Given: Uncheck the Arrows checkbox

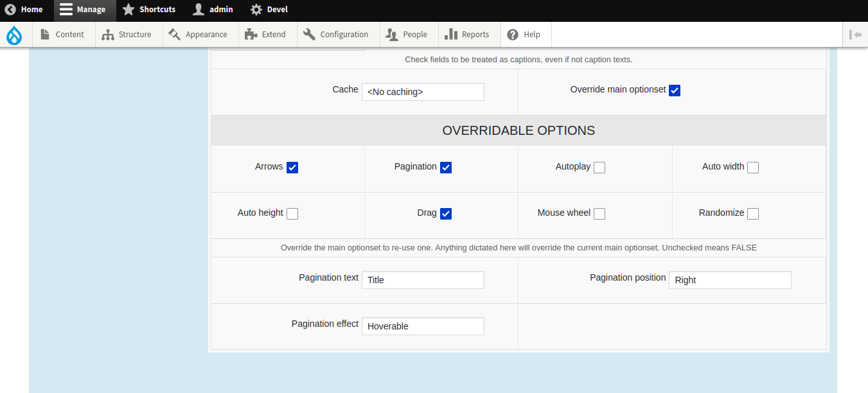Looking at the screenshot, I should click(x=292, y=168).
